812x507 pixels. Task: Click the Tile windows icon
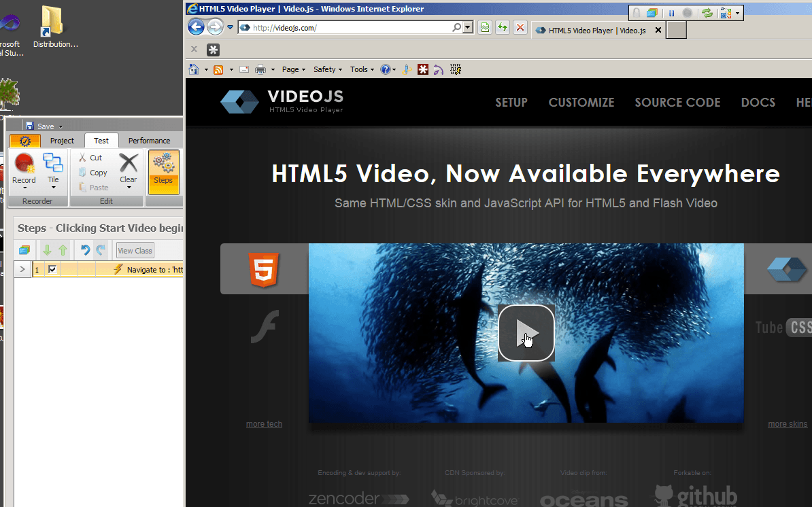tap(53, 162)
